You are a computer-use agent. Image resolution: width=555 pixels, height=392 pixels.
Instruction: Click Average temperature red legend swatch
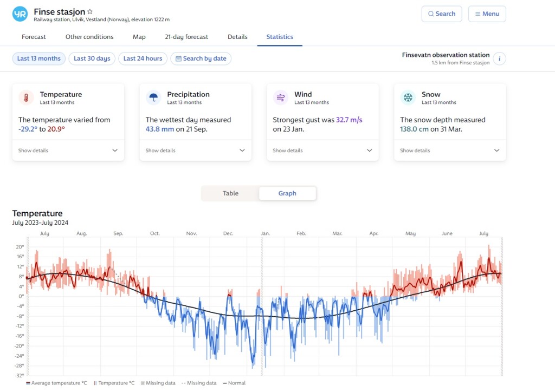pos(28,383)
